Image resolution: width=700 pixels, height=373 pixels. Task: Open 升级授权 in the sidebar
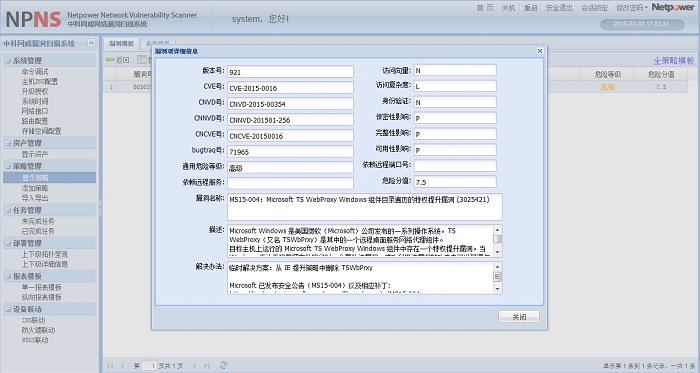pos(35,91)
